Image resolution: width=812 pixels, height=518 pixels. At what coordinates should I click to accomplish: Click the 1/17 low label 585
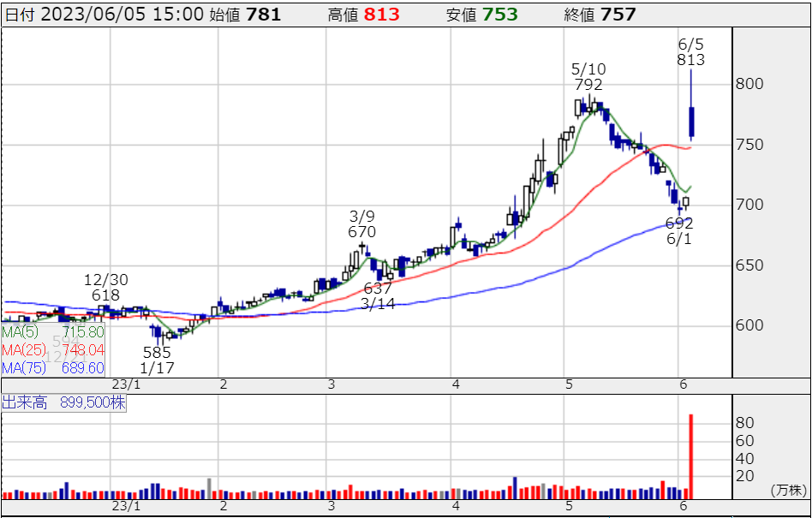(x=157, y=352)
